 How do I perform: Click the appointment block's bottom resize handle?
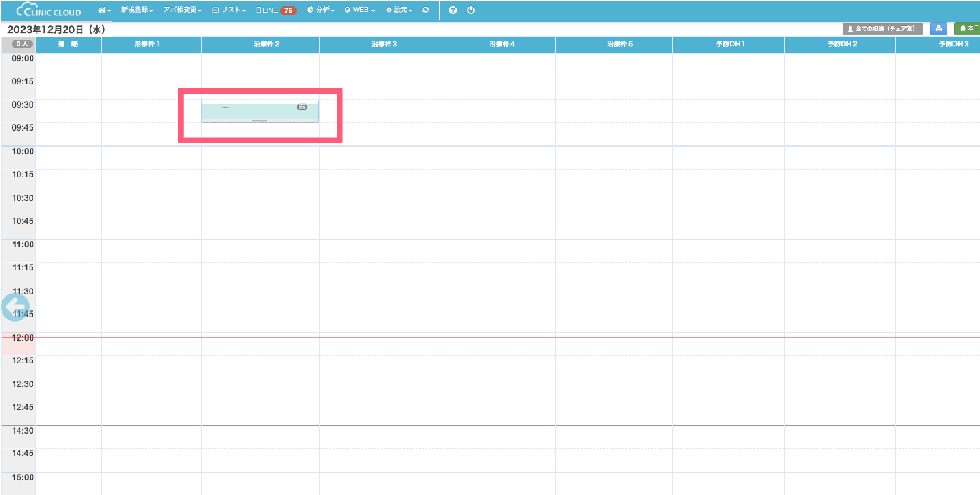(x=260, y=121)
